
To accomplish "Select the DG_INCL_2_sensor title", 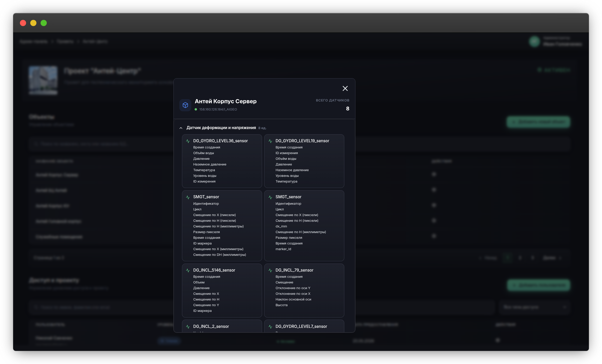I will tap(211, 326).
